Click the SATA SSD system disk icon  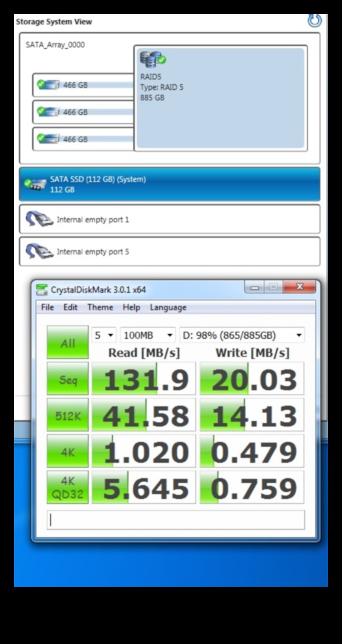pos(35,185)
